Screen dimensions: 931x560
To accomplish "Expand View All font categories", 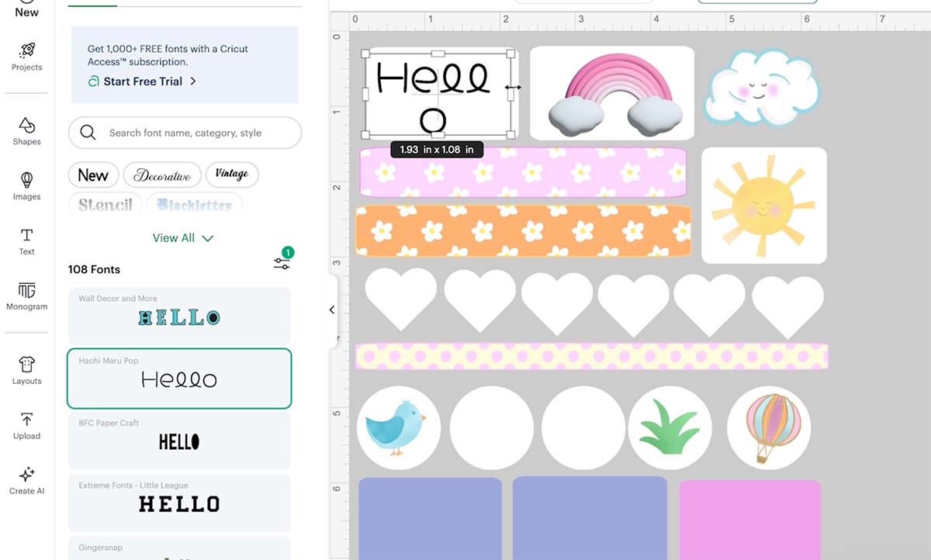I will pos(183,238).
